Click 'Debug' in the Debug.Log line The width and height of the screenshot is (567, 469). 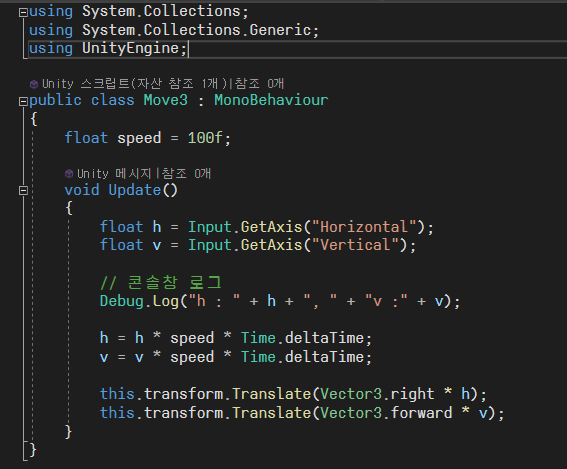pos(122,301)
